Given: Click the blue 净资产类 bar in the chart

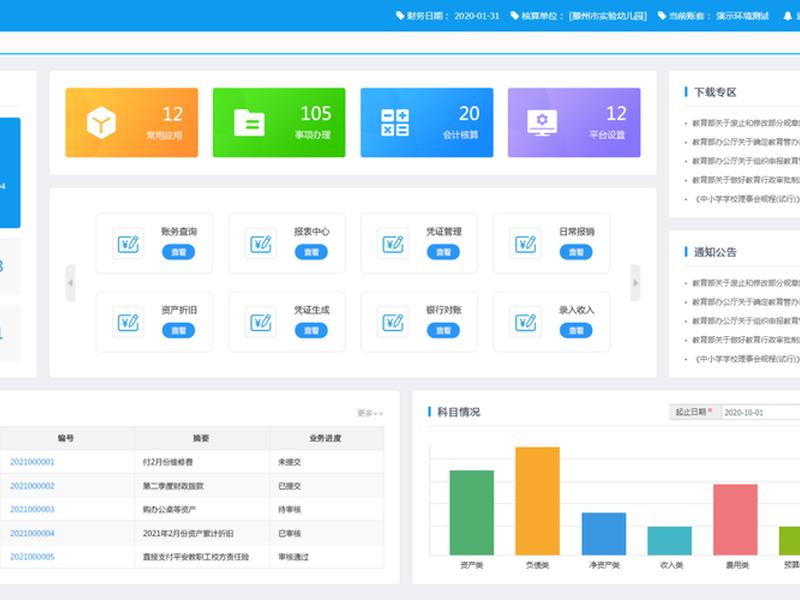Looking at the screenshot, I should (x=604, y=534).
